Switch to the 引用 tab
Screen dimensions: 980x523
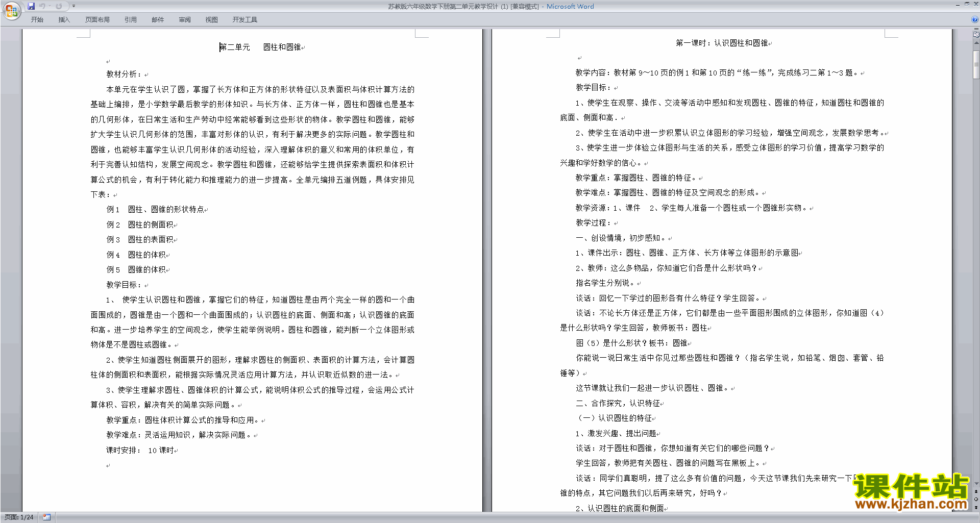click(x=130, y=19)
